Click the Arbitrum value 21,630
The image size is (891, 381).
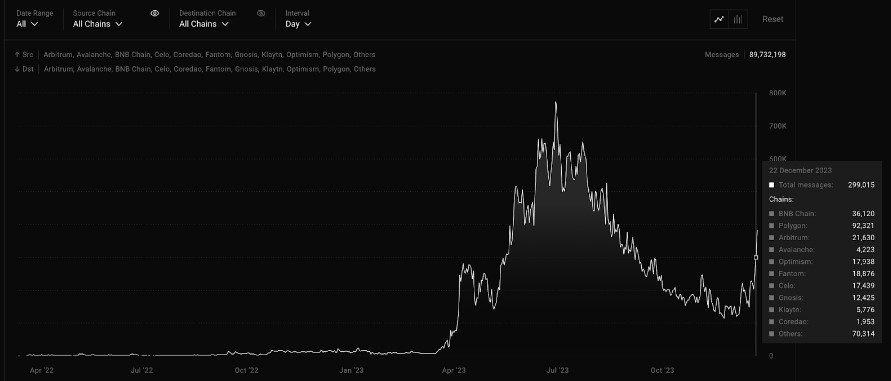click(x=864, y=238)
